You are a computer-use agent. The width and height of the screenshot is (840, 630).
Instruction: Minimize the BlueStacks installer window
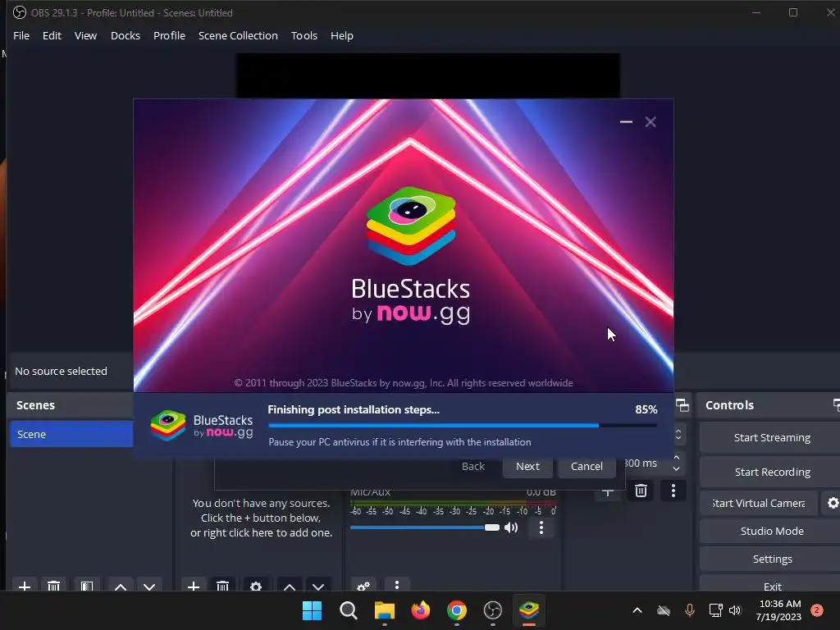coord(626,122)
